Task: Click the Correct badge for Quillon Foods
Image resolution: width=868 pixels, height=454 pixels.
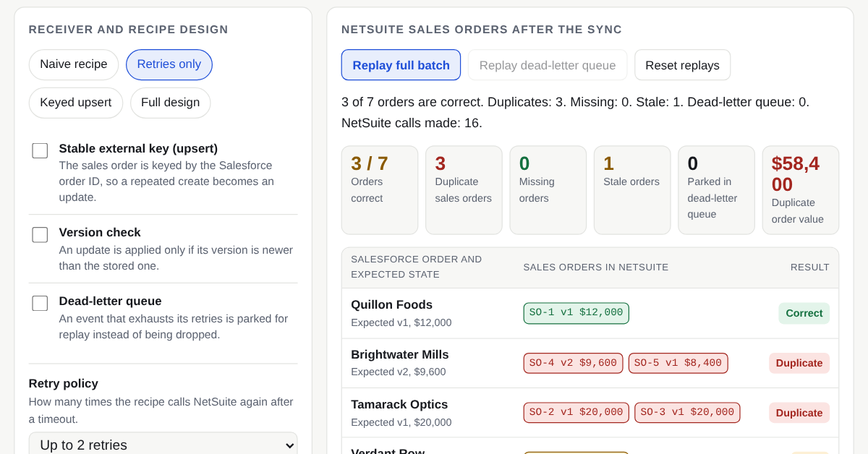Action: click(804, 313)
